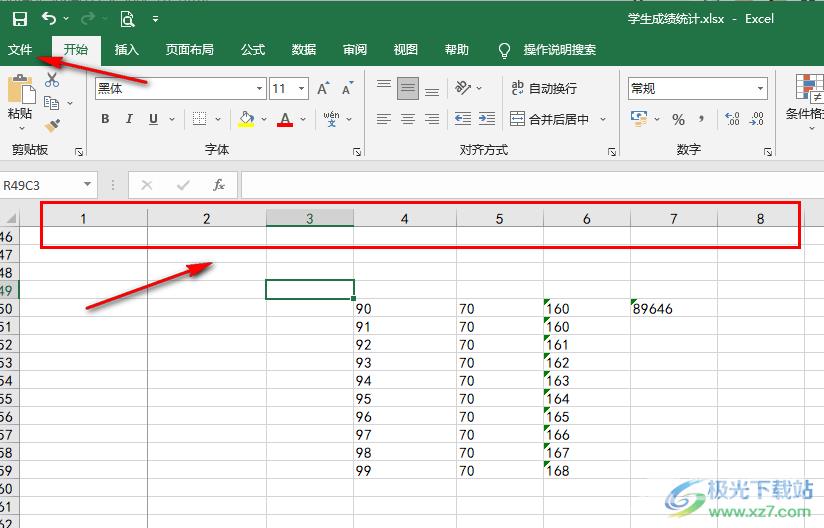Open the 公式 tab
The width and height of the screenshot is (824, 528).
253,49
